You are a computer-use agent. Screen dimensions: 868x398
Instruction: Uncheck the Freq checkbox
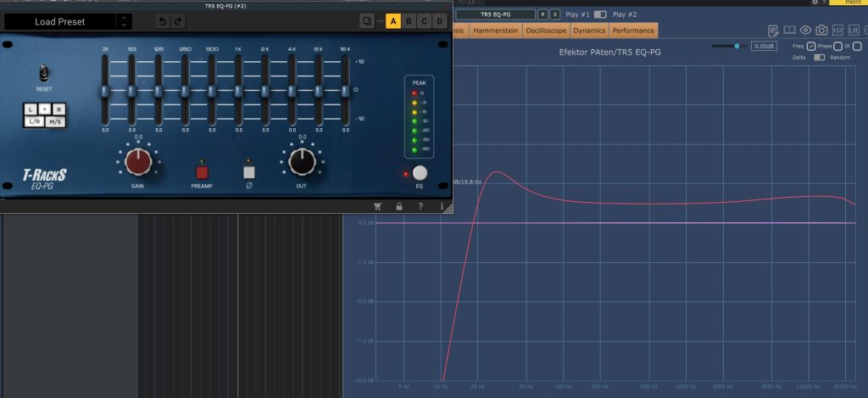click(811, 46)
